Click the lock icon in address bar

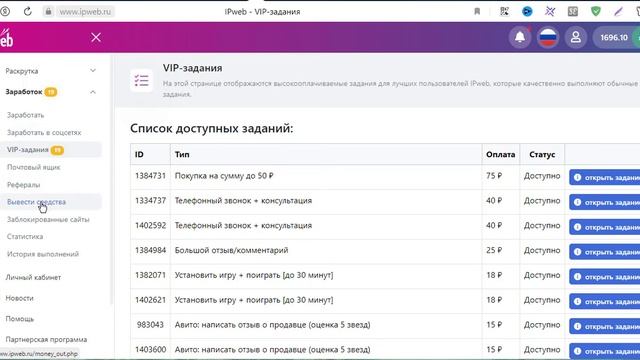[x=48, y=11]
